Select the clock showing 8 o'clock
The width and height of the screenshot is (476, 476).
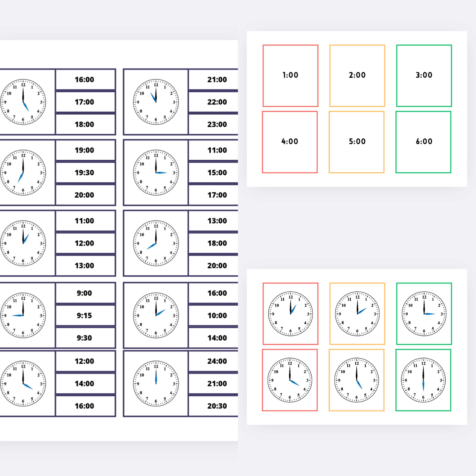156,243
